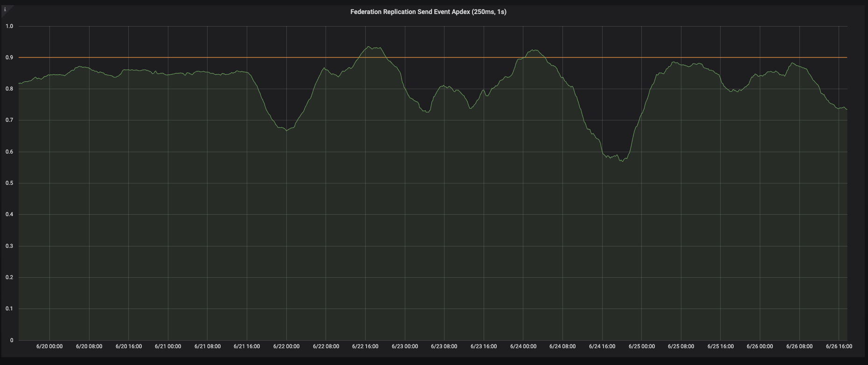Click the 6/26 00:00 time axis label
Image resolution: width=868 pixels, height=365 pixels.
point(760,346)
